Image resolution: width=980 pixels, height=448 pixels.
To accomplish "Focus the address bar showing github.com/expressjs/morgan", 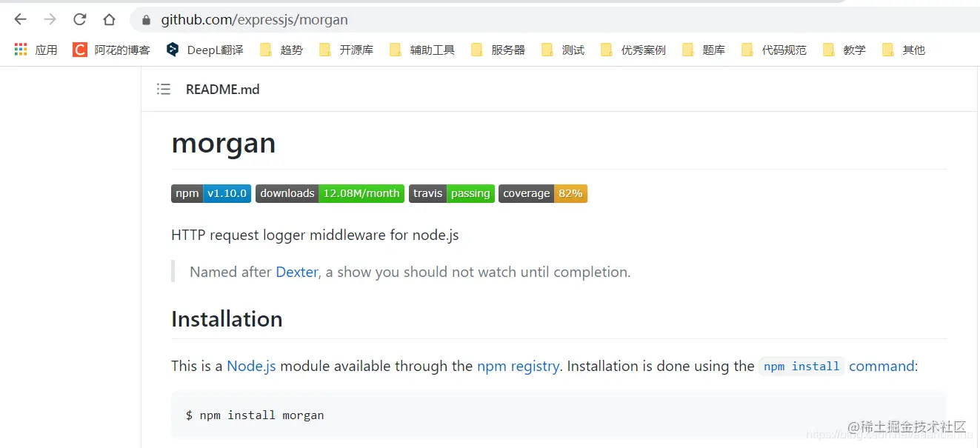I will click(x=556, y=20).
